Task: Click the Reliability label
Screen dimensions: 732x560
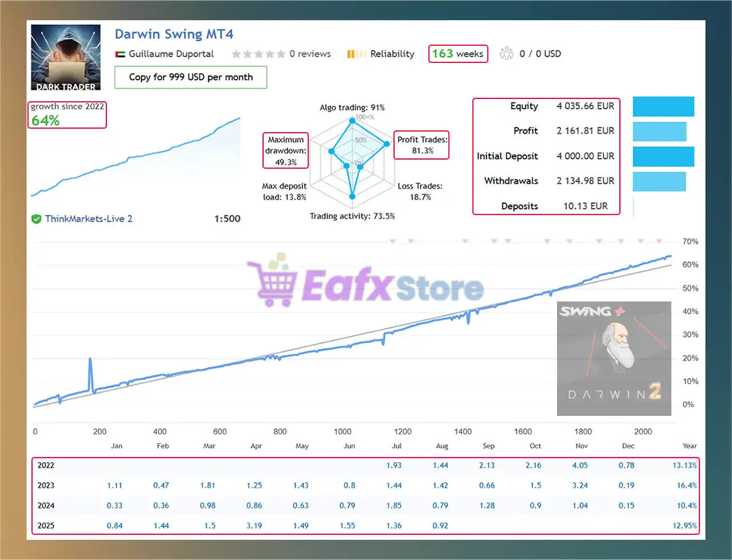Action: click(x=392, y=54)
